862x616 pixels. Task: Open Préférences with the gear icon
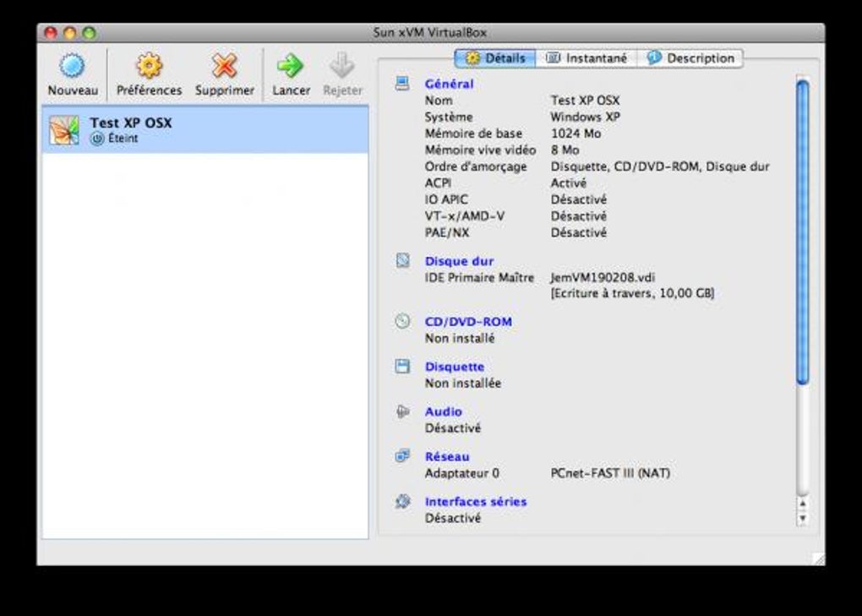point(149,66)
